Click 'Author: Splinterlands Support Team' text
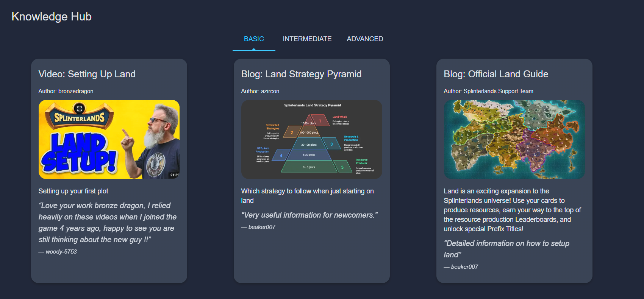Image resolution: width=644 pixels, height=299 pixels. point(489,91)
